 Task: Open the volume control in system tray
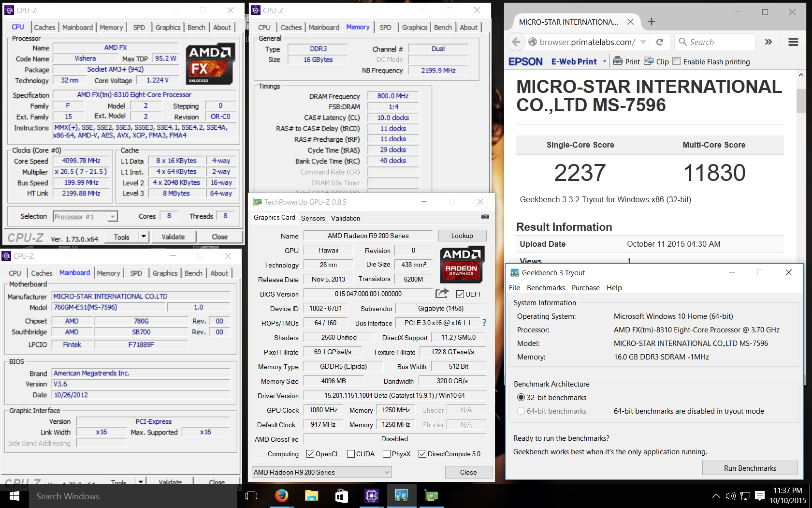tap(730, 496)
